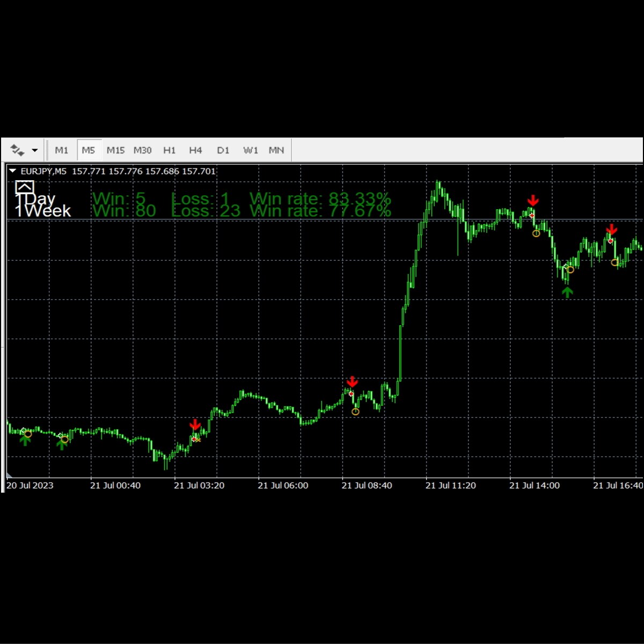Change chart to D1 daily timeframe
644x644 pixels.
223,150
